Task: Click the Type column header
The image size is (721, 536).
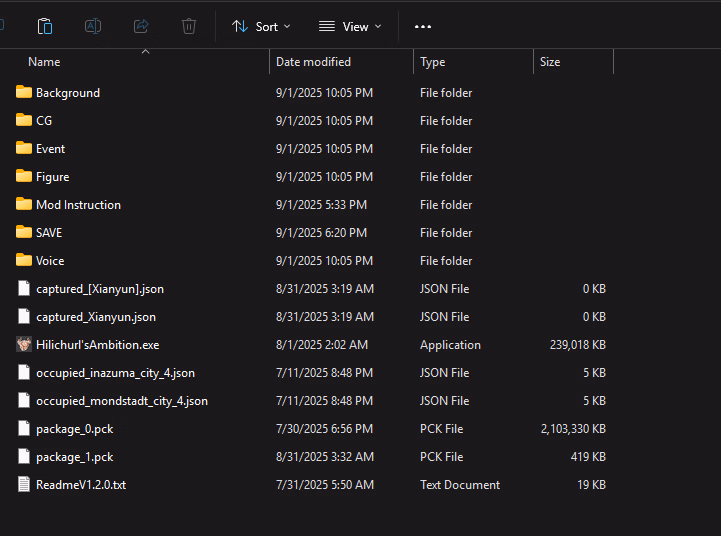Action: (x=433, y=62)
